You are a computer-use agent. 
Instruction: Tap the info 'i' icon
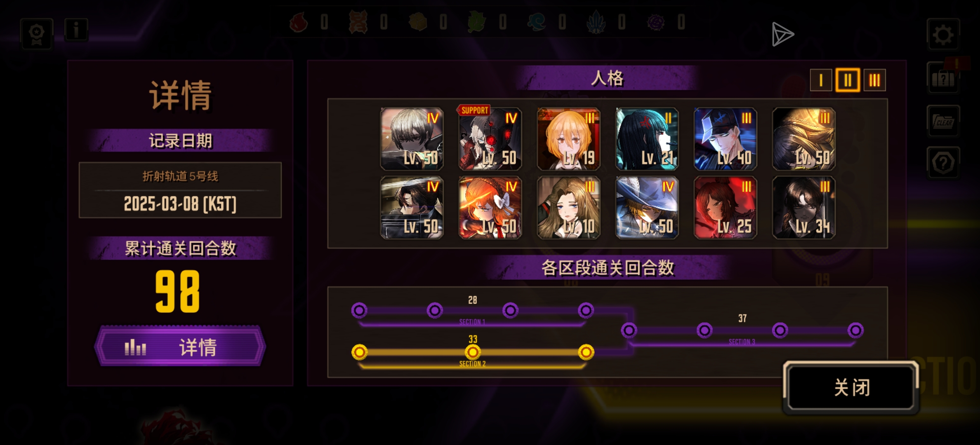[76, 30]
